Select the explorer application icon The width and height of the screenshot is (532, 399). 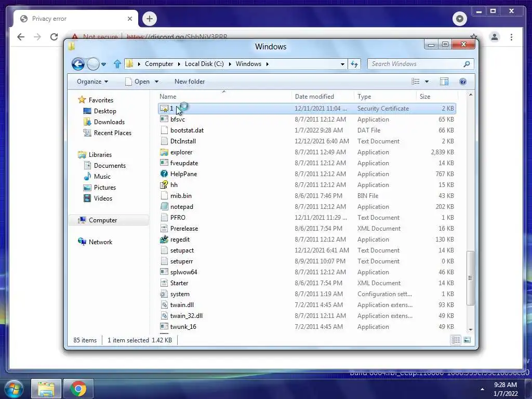(x=164, y=152)
